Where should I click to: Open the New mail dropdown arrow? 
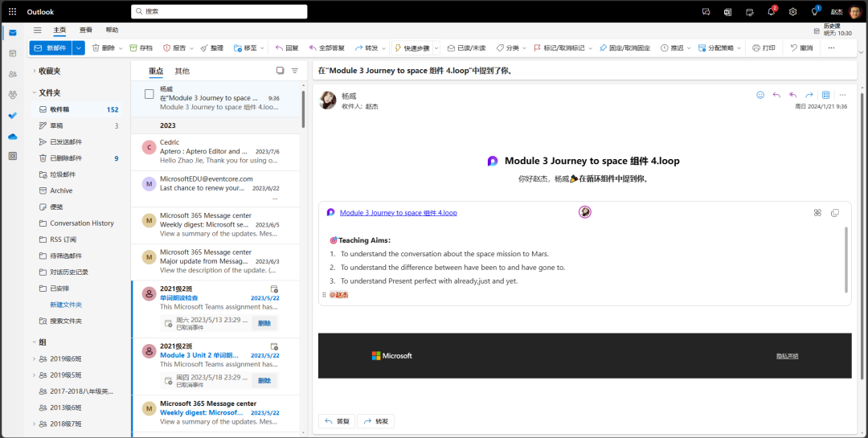[x=79, y=48]
